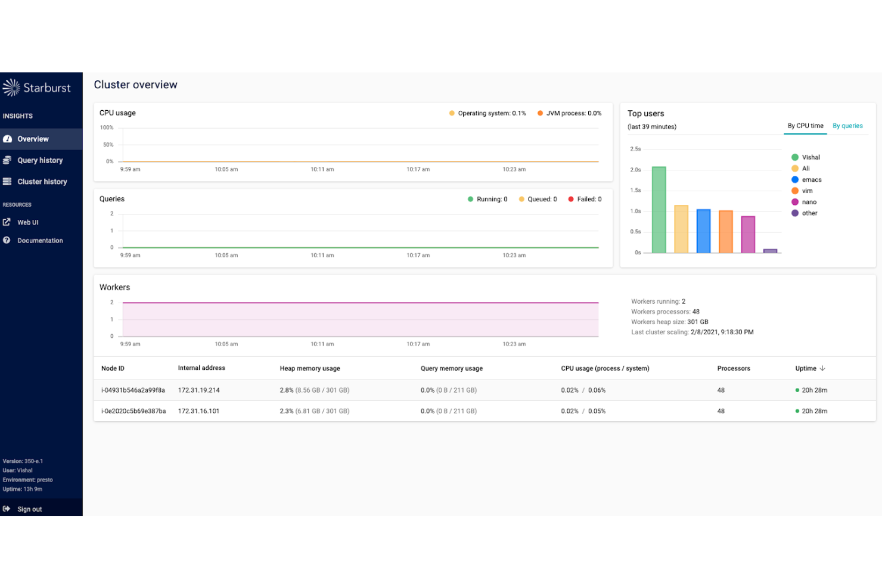Click Sign out at the bottom
Viewport: 882px width, 588px height.
30,509
